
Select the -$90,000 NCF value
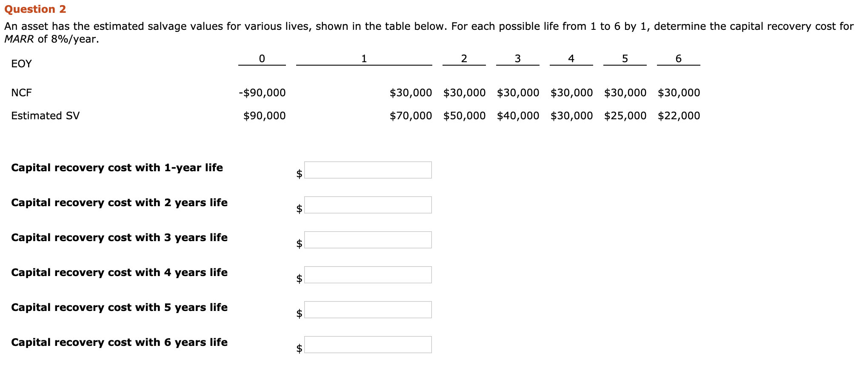coord(261,92)
